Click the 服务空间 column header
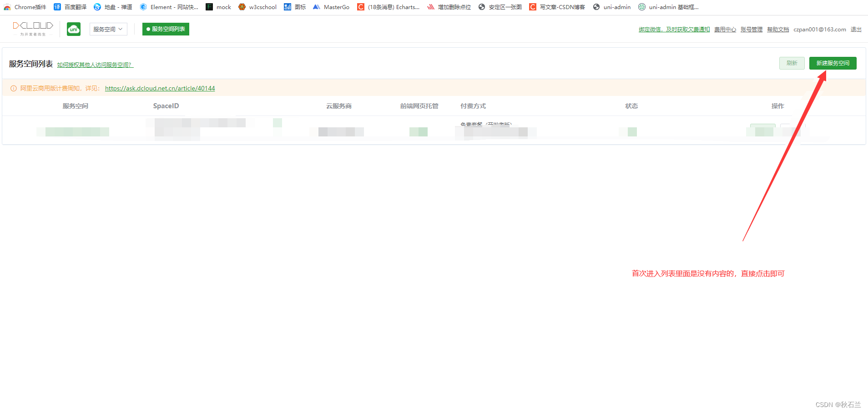868x412 pixels. (75, 106)
